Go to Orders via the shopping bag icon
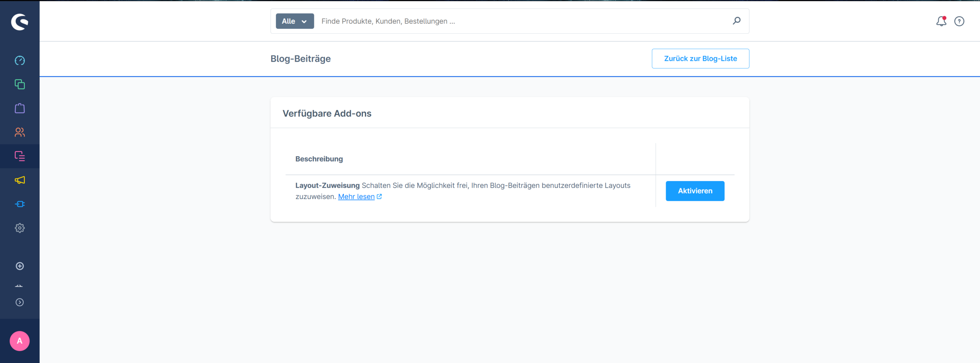The width and height of the screenshot is (980, 363). (x=20, y=108)
